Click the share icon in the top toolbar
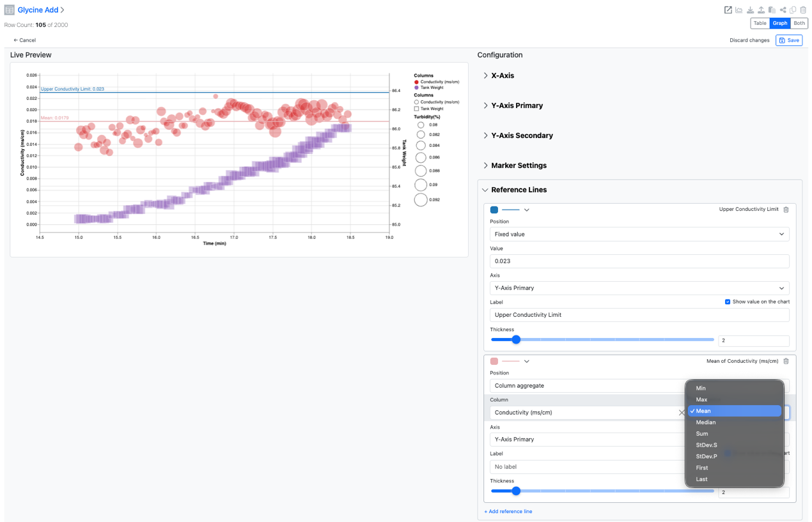The height and width of the screenshot is (522, 812). coord(783,10)
